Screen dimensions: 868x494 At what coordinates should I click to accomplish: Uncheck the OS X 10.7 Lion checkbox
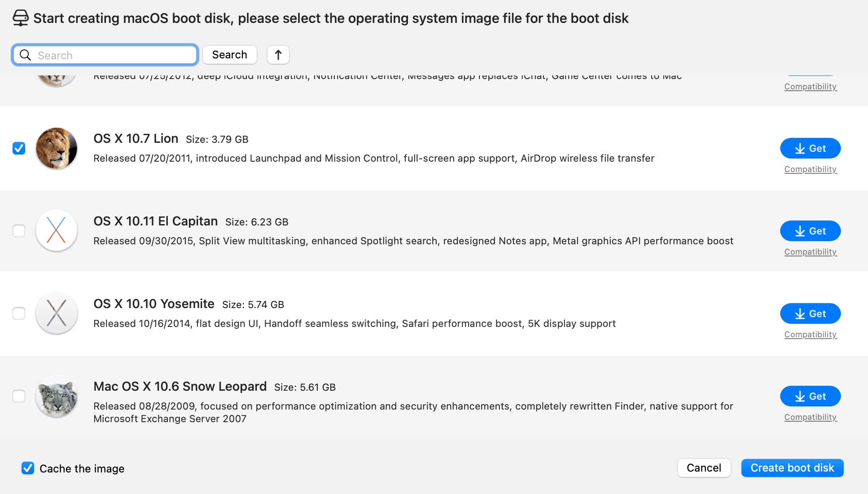(x=19, y=148)
